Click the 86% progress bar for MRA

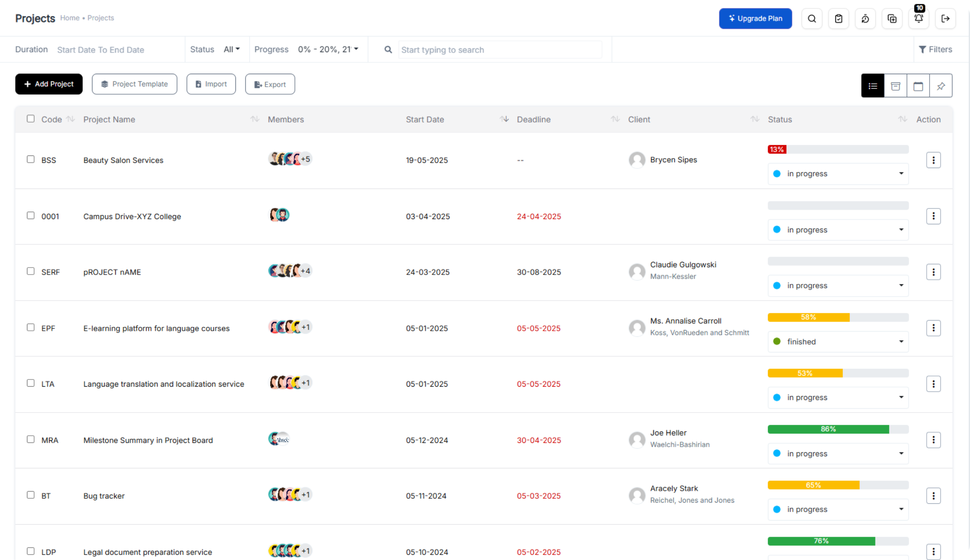(x=828, y=429)
